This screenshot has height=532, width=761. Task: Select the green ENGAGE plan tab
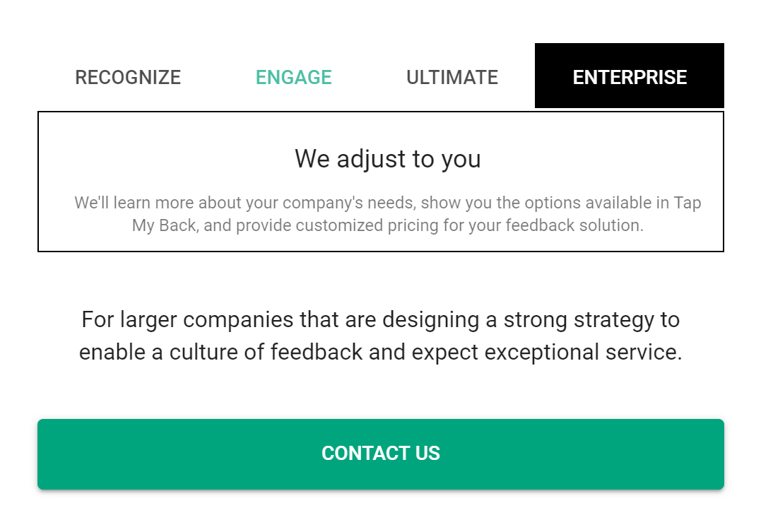coord(294,77)
